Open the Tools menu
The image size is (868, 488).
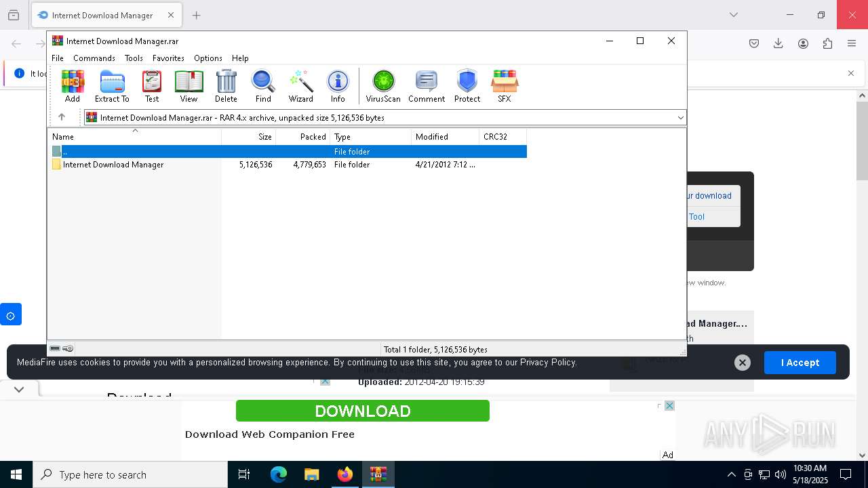point(134,58)
